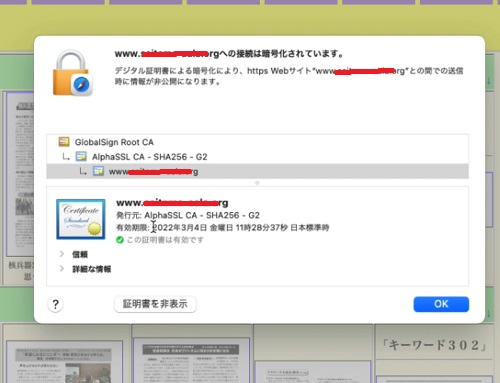The width and height of the screenshot is (500, 383).
Task: Click the GlobalSign Root CA certificate icon
Action: click(x=64, y=142)
